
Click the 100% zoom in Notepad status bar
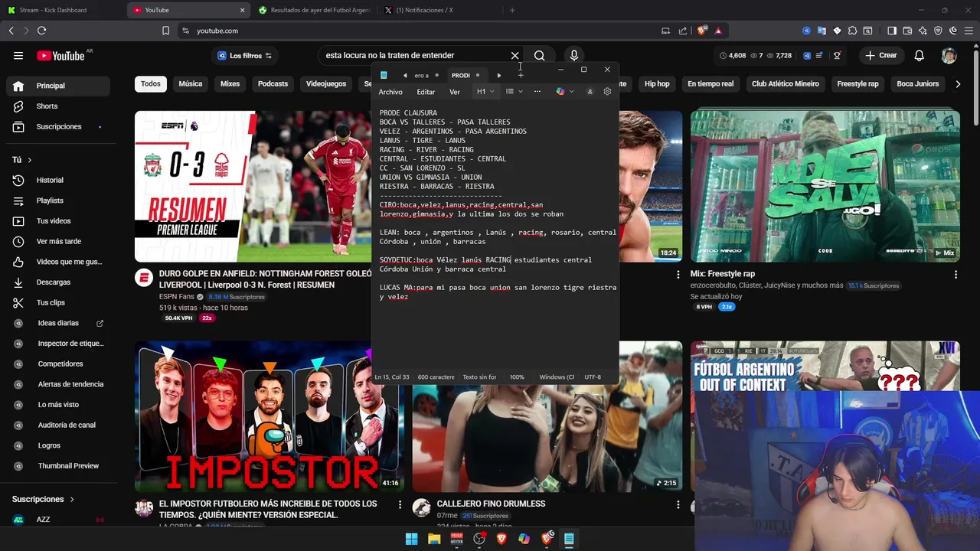(x=517, y=377)
